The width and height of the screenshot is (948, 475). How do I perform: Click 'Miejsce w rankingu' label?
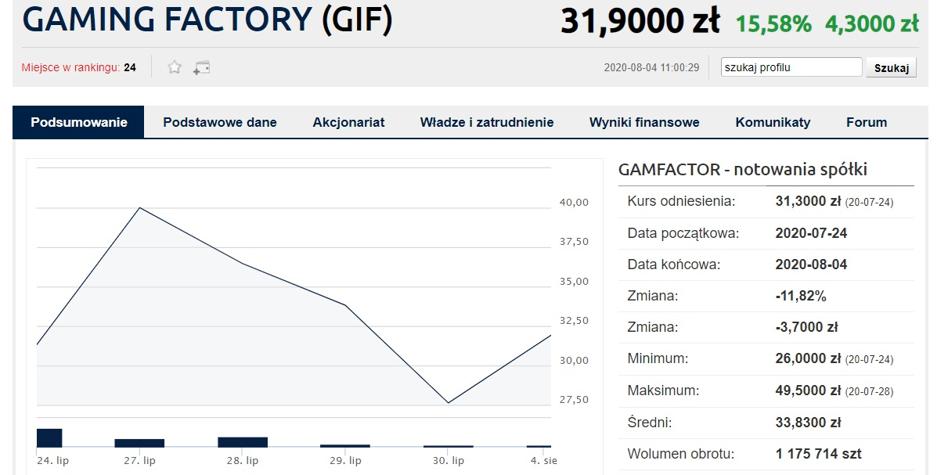[70, 68]
